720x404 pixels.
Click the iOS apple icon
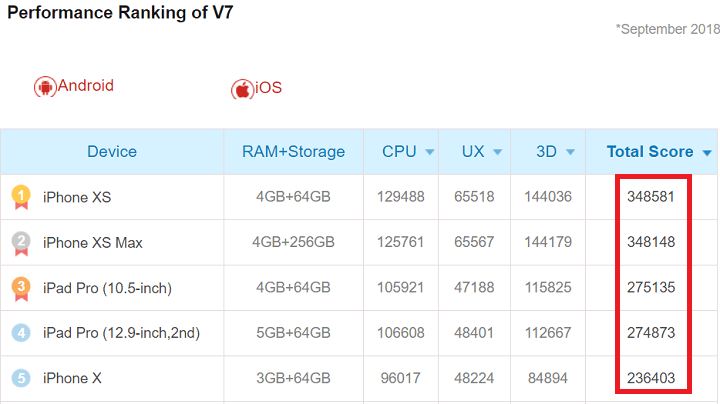pyautogui.click(x=241, y=89)
